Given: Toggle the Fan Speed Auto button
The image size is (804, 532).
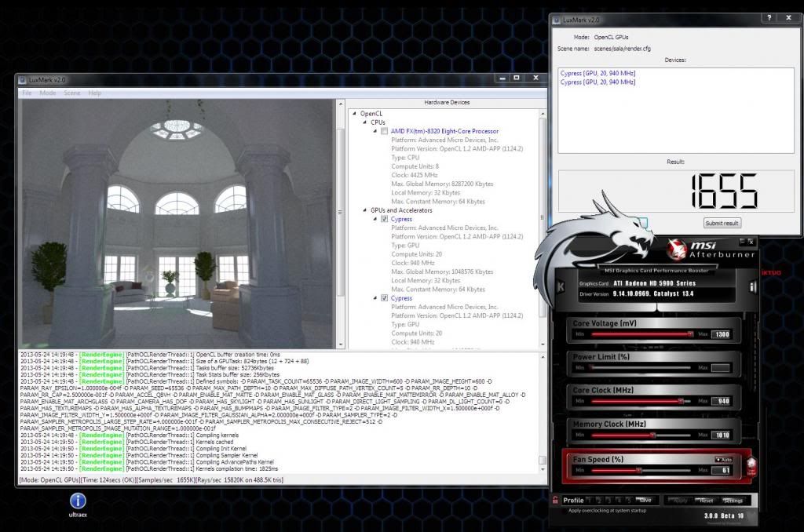Looking at the screenshot, I should (x=723, y=459).
